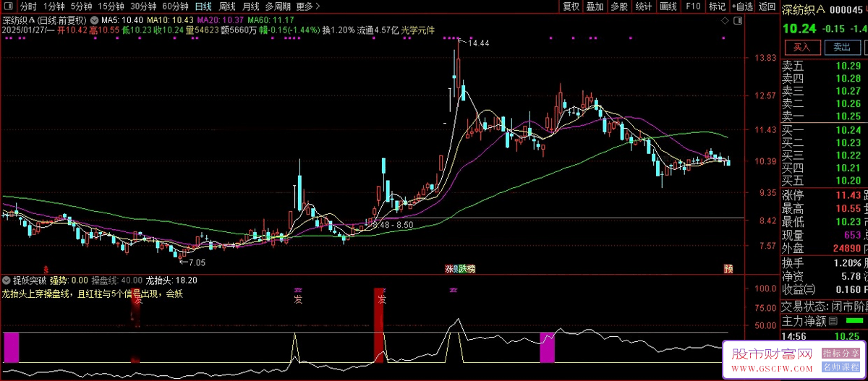Click the 标记 toolbar button

point(716,7)
